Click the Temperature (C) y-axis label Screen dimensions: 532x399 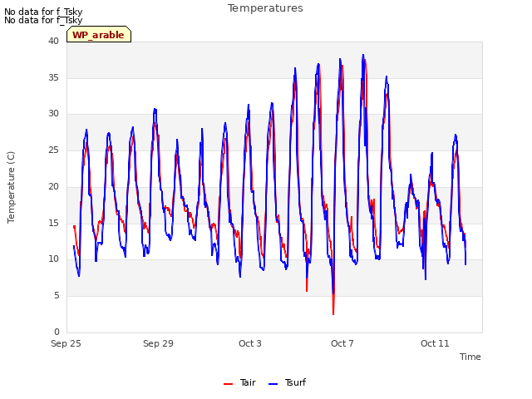click(x=11, y=187)
